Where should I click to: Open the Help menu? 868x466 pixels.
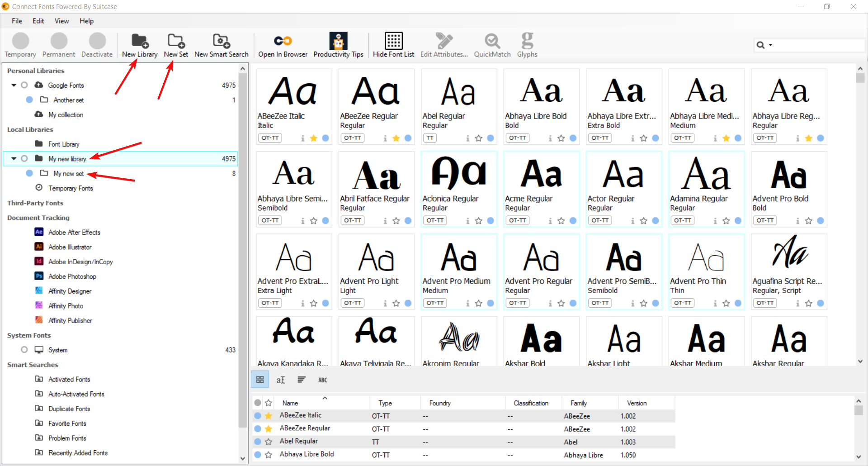[x=86, y=21]
